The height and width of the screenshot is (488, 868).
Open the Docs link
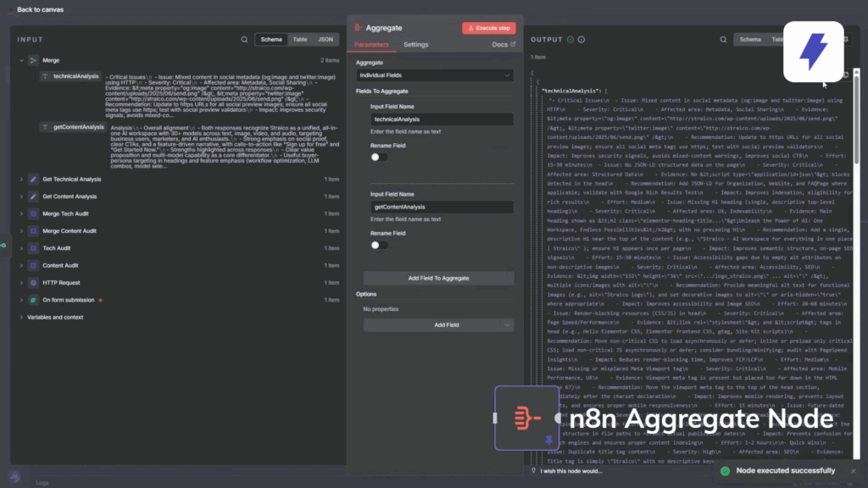point(503,44)
